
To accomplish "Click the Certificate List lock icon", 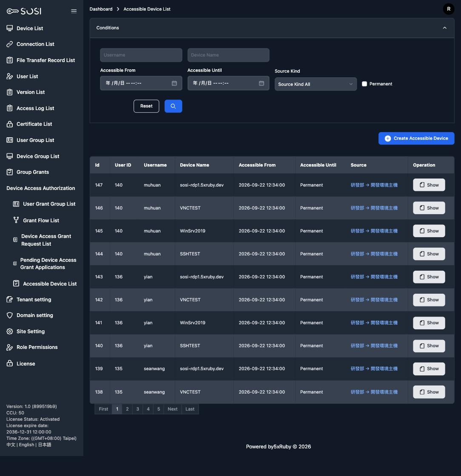I will tap(10, 124).
